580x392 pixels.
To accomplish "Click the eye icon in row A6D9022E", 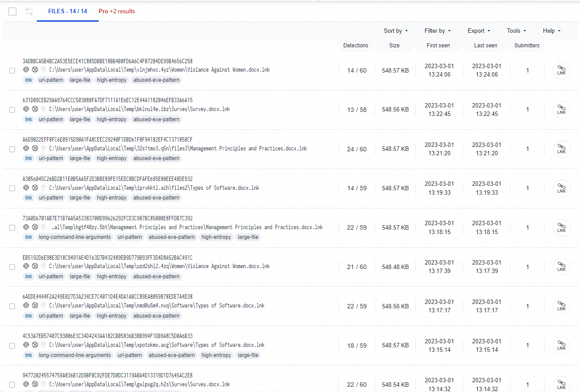I will tap(26, 148).
